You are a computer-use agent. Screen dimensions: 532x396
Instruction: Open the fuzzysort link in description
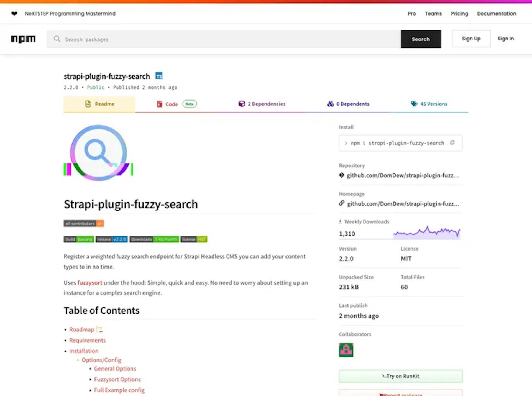tap(90, 283)
